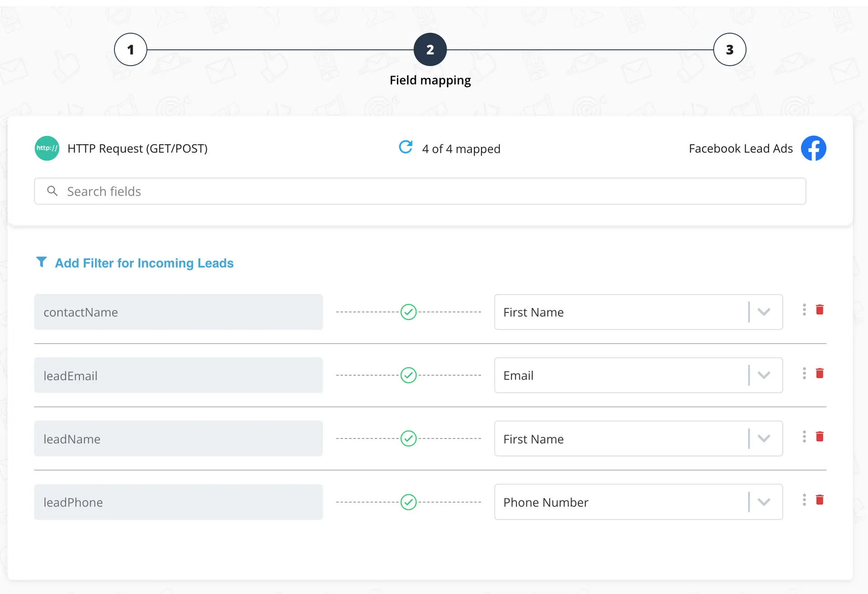Expand the Email field dropdown
Screen dimensions: 868x594
tap(764, 375)
